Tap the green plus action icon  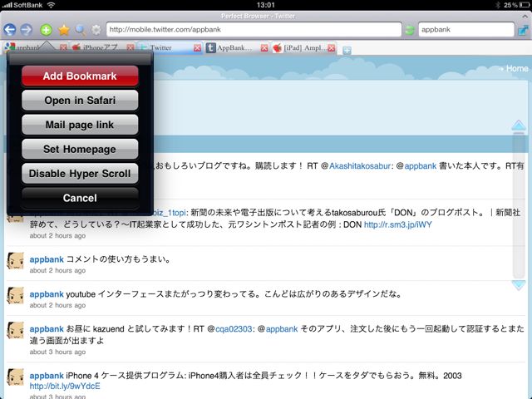[x=47, y=30]
